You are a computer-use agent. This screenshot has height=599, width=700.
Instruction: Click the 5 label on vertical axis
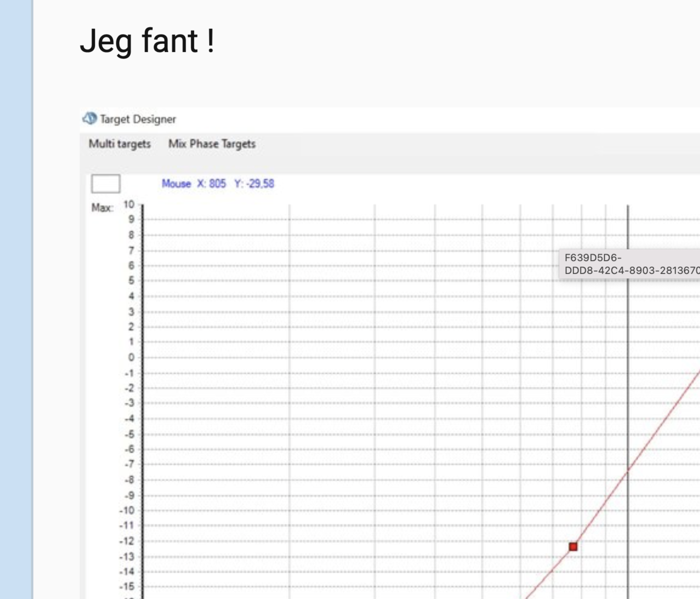[131, 281]
